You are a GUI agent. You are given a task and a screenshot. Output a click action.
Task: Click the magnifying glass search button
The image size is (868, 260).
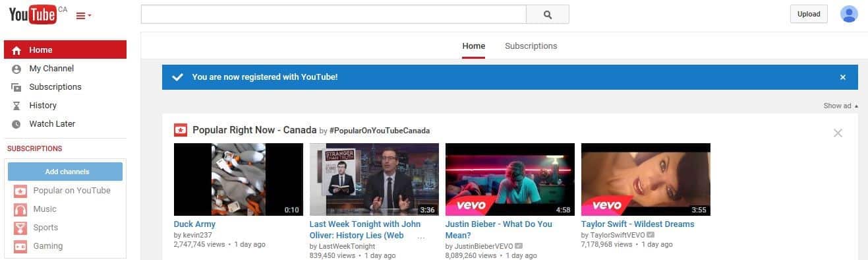pos(548,15)
